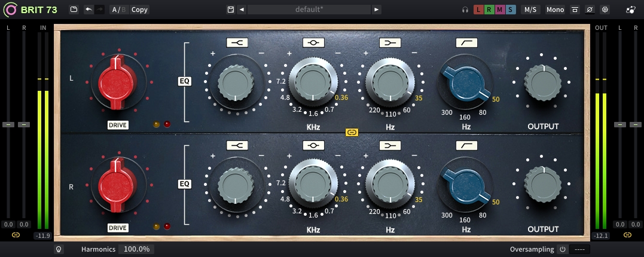Save the preset with the floppy disk icon
Viewport: 644px width, 257px height.
[x=231, y=10]
